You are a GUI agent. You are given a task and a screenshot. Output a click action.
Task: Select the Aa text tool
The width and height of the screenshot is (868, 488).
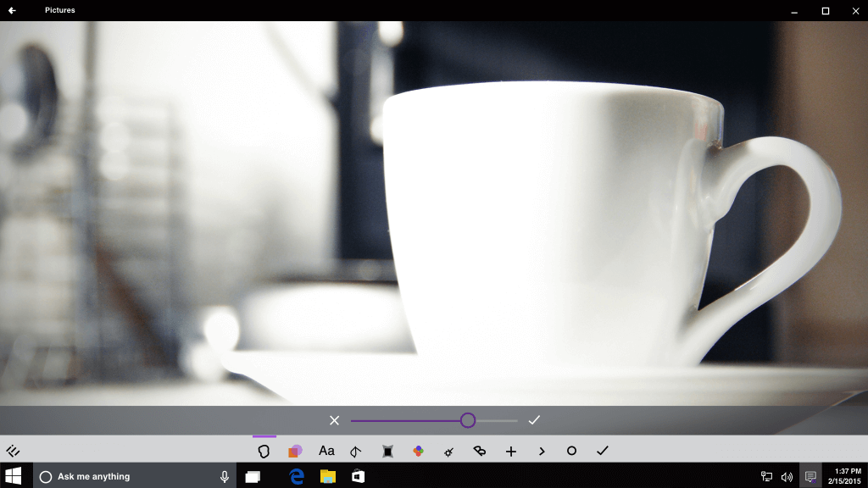click(326, 451)
